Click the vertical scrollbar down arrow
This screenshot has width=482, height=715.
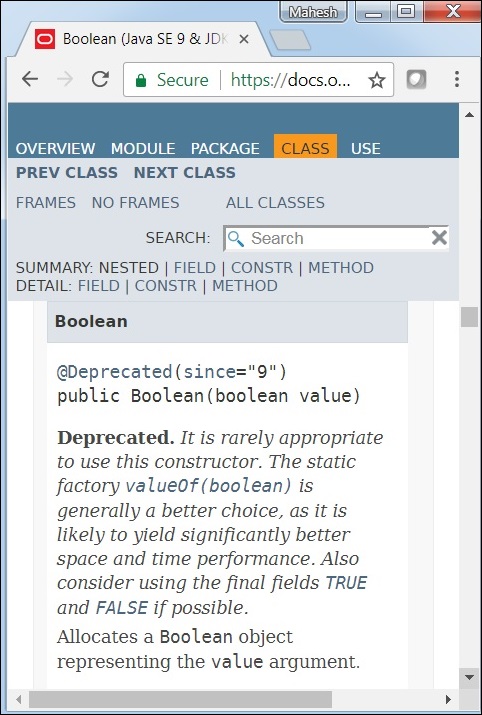(469, 677)
